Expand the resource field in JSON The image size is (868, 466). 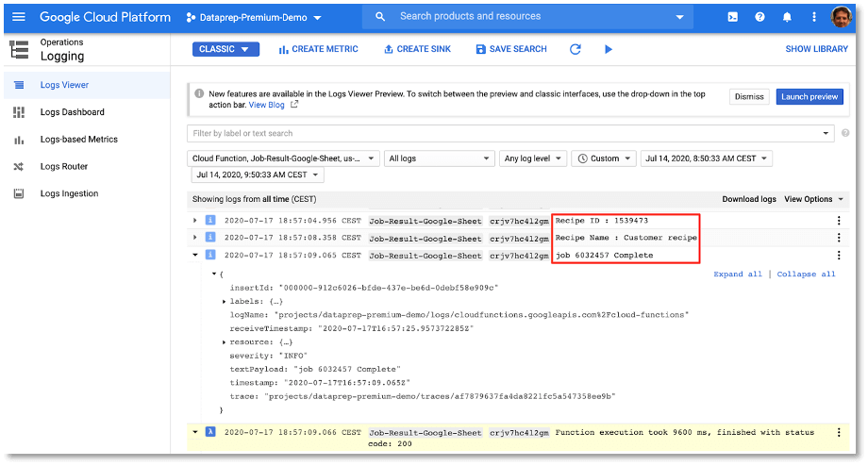(225, 342)
